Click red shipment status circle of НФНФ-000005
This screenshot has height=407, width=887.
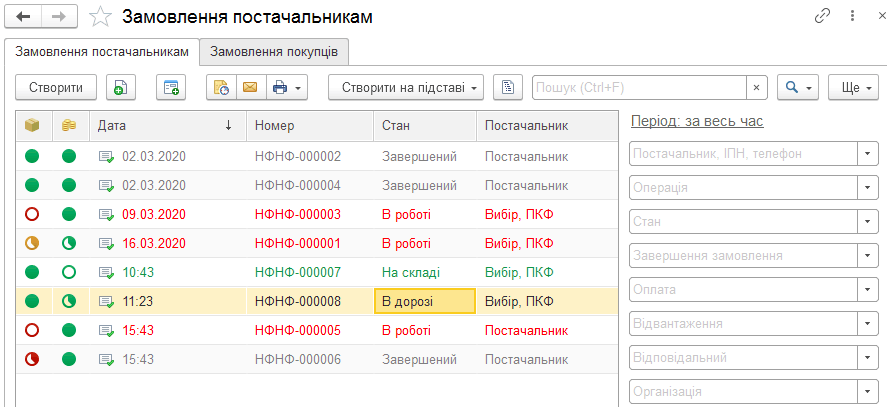(x=32, y=330)
